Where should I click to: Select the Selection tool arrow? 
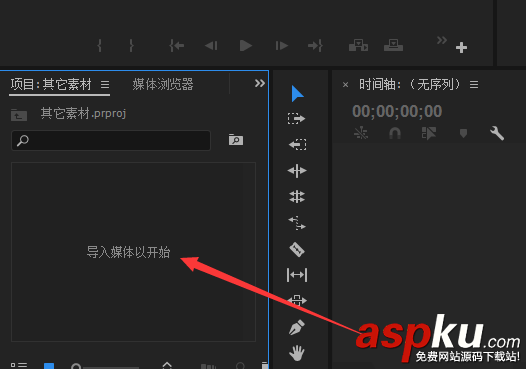(x=297, y=94)
